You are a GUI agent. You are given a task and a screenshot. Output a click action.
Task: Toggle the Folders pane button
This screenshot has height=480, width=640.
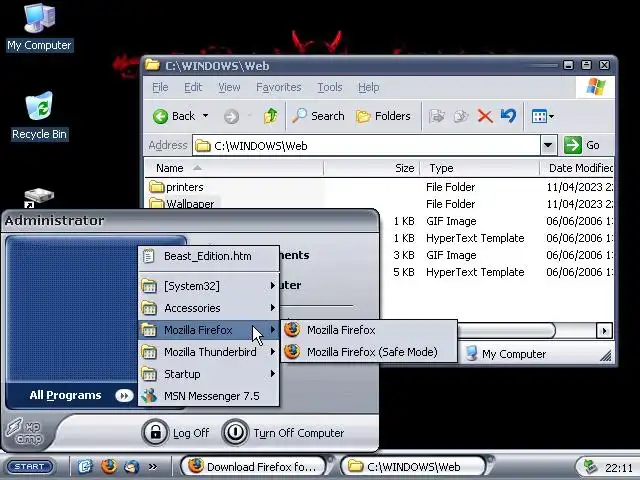[x=383, y=116]
